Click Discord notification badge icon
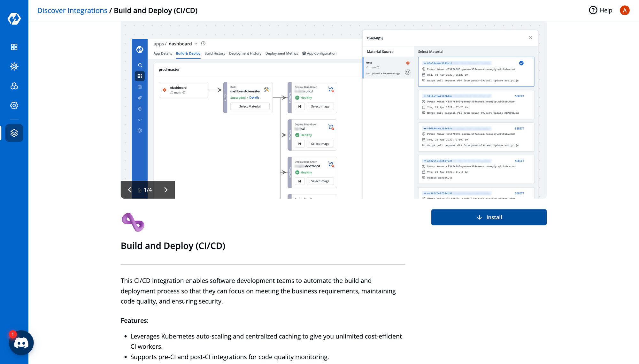The height and width of the screenshot is (364, 639). pyautogui.click(x=13, y=334)
